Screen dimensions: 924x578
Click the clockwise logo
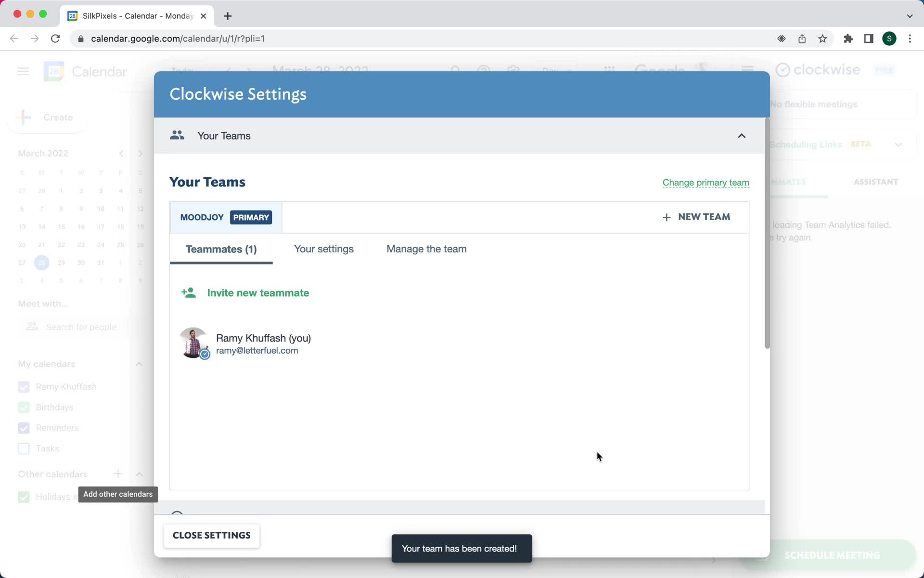coord(818,70)
